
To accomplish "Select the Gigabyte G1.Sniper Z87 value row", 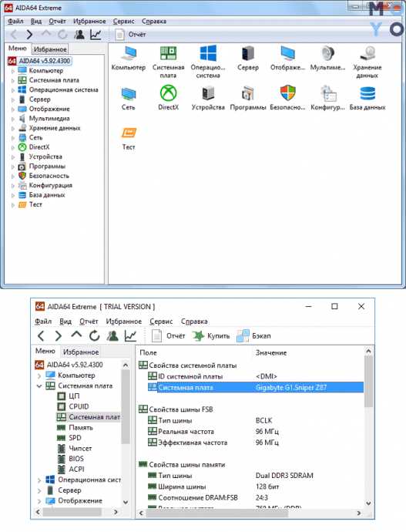I will click(256, 388).
